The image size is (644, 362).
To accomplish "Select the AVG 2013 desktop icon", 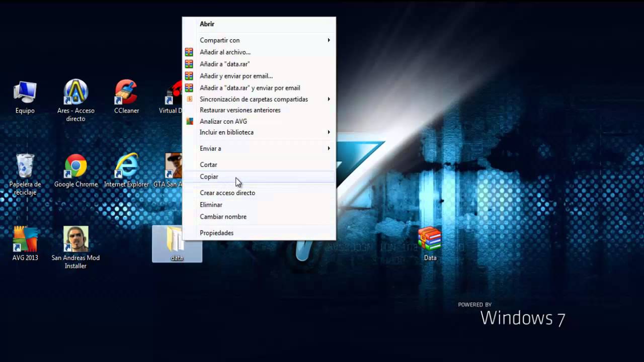I will click(x=25, y=244).
